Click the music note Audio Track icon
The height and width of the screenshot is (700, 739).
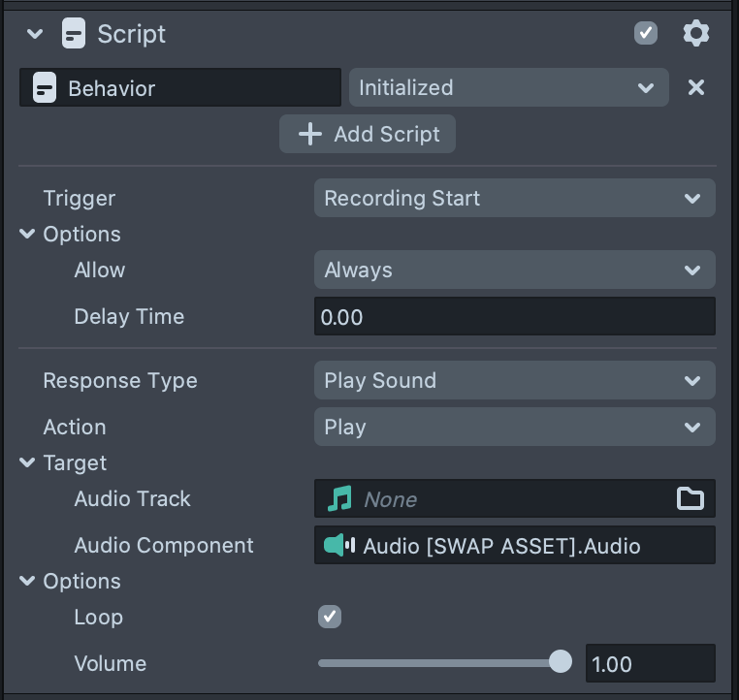339,499
